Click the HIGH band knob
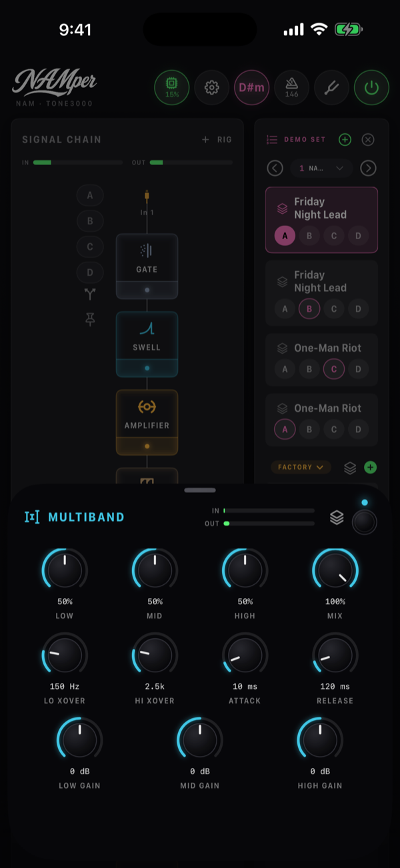 [245, 571]
